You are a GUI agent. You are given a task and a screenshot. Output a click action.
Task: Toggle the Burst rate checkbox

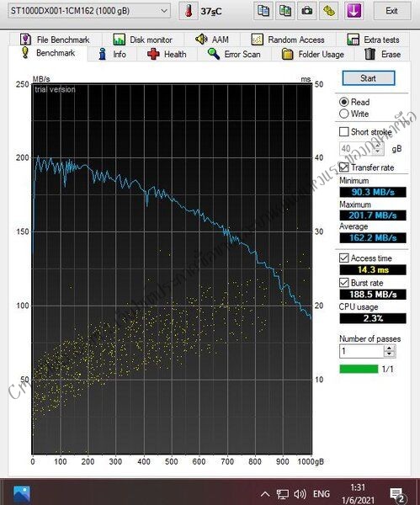pyautogui.click(x=344, y=283)
